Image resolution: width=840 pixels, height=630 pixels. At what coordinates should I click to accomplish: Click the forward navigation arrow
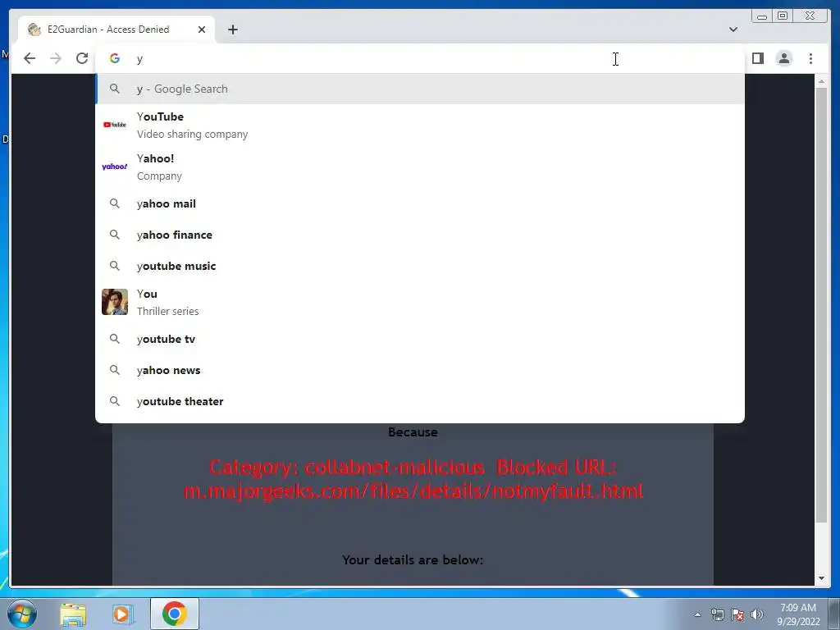[x=56, y=58]
